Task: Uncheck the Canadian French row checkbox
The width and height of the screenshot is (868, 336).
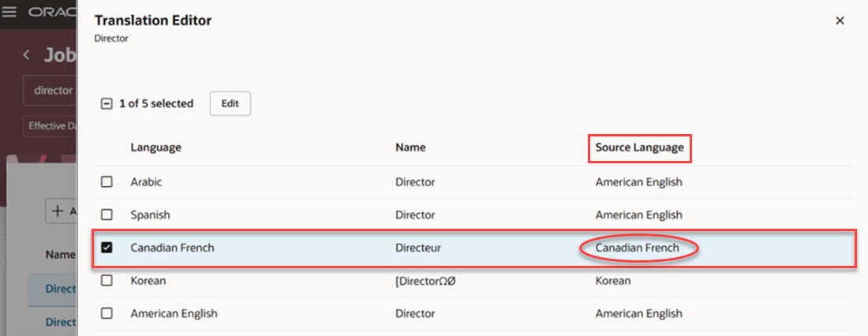Action: pyautogui.click(x=107, y=248)
